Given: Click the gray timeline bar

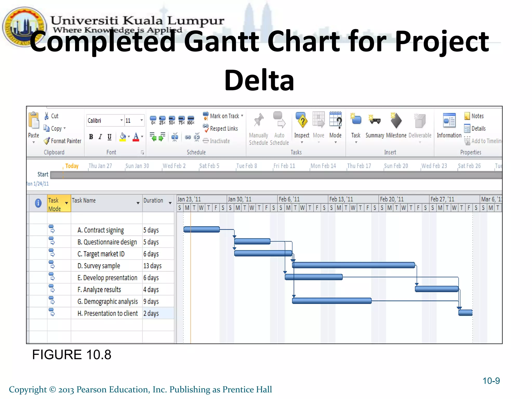Looking at the screenshot, I should 276,175.
